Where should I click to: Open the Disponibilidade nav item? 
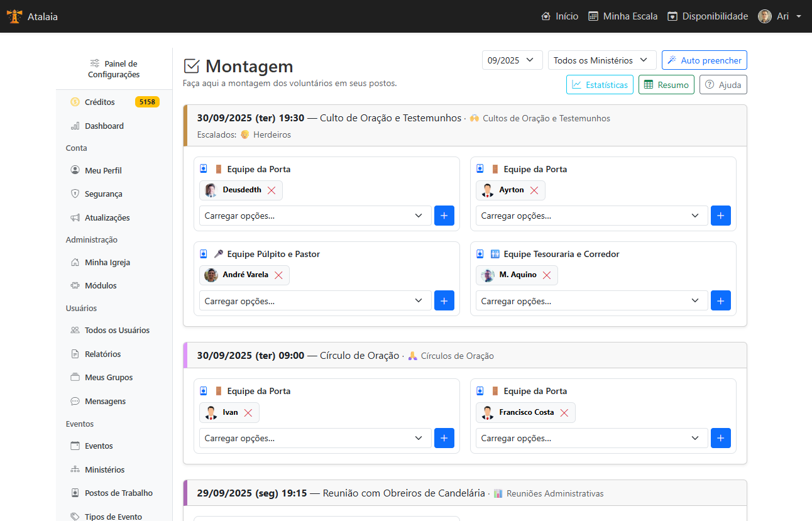(708, 16)
